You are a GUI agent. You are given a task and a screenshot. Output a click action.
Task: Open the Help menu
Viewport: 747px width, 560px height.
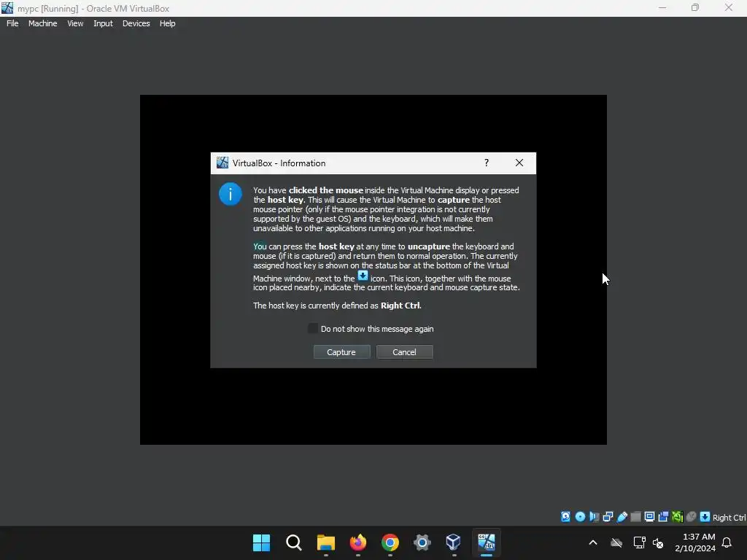[x=167, y=23]
